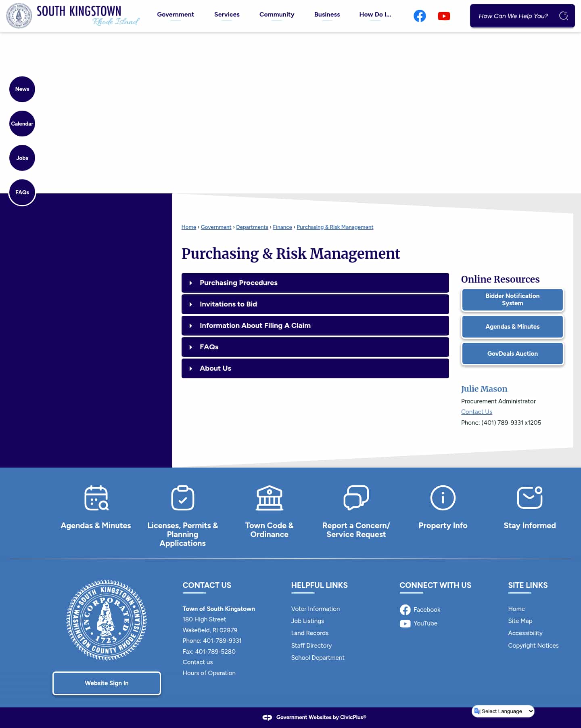
Task: Click the Website Sign In button
Action: [107, 683]
